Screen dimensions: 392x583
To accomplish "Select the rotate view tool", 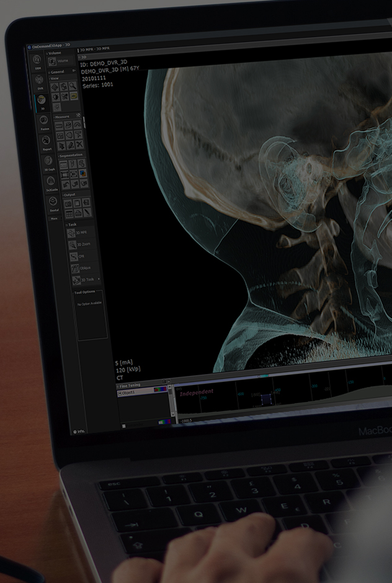I will point(64,87).
